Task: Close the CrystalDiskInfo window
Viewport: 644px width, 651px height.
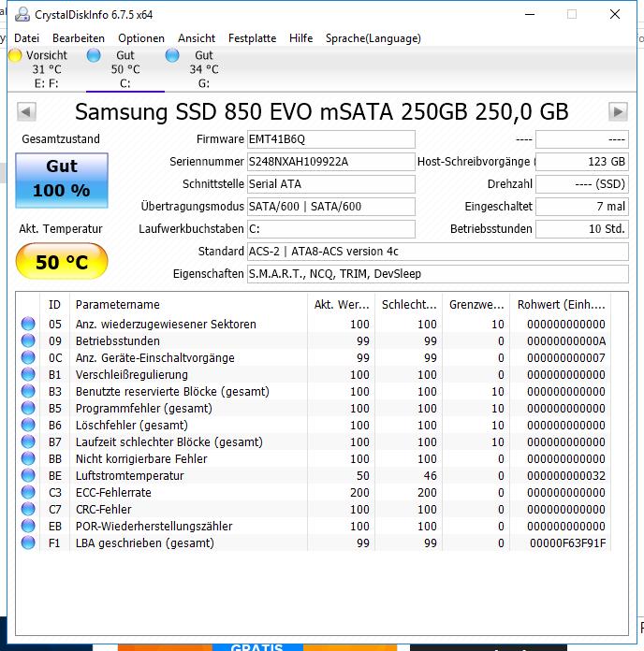Action: pos(615,14)
